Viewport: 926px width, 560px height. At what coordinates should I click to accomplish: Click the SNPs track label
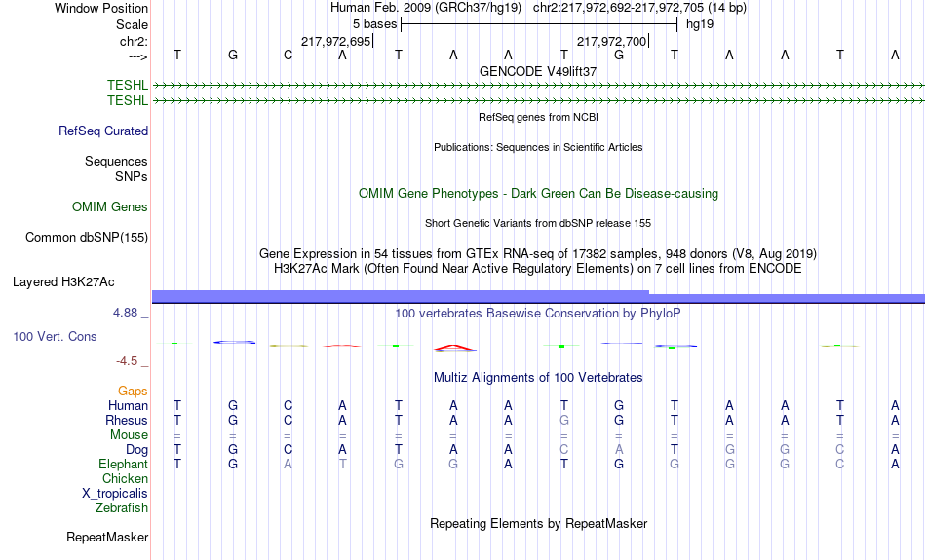(x=132, y=176)
